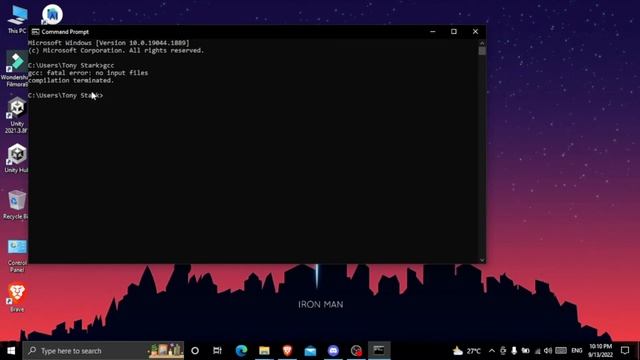Open the notification Action Center icon
This screenshot has width=640, height=360.
click(x=625, y=351)
